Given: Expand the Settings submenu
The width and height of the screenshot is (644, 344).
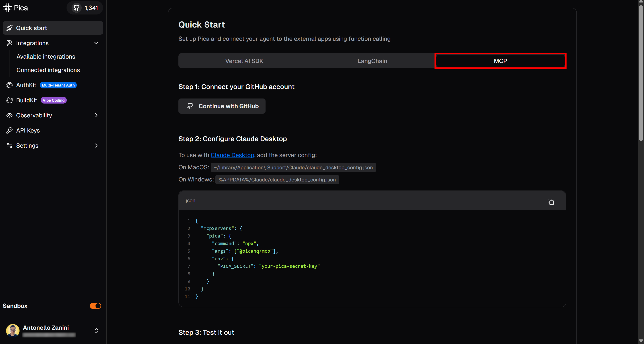Looking at the screenshot, I should click(x=96, y=146).
